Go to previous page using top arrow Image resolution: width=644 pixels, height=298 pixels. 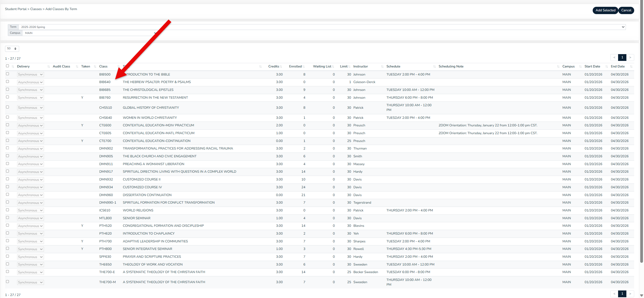614,57
